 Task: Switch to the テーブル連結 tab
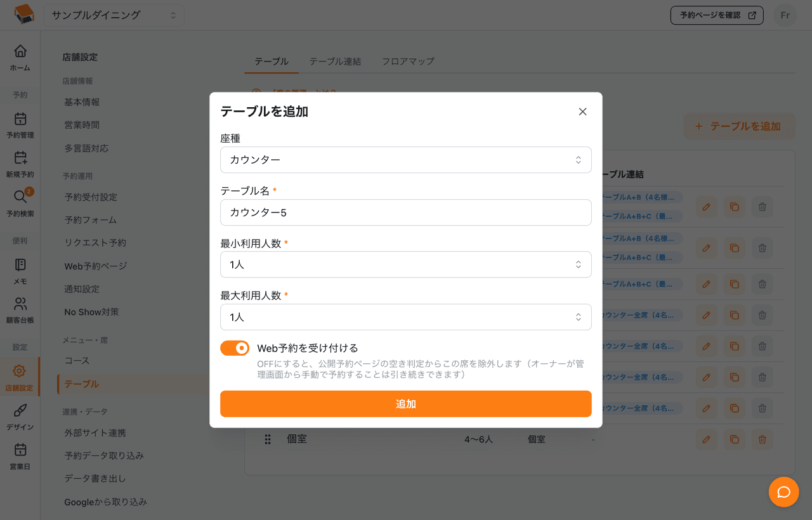335,62
